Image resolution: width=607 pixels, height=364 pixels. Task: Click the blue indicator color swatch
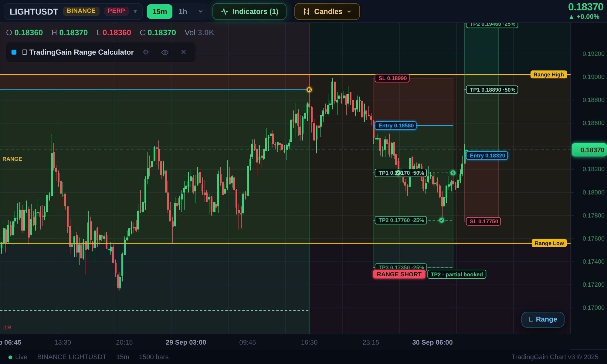[x=14, y=52]
